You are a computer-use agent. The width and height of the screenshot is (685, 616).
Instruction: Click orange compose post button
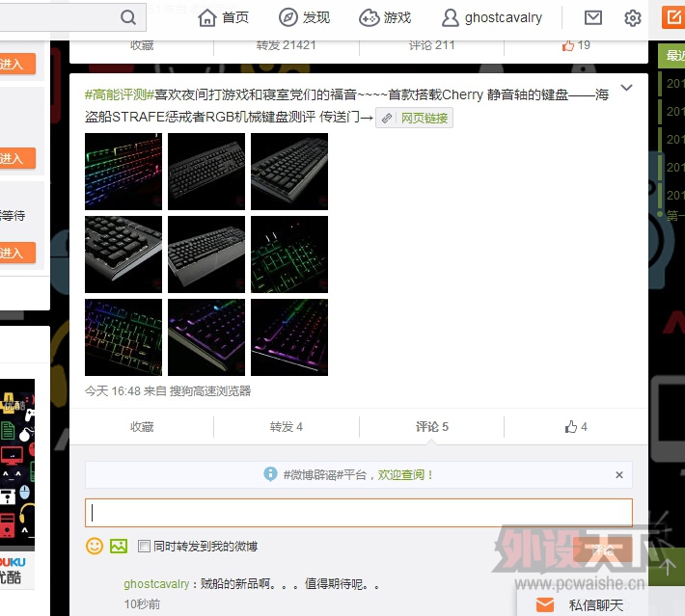point(673,17)
